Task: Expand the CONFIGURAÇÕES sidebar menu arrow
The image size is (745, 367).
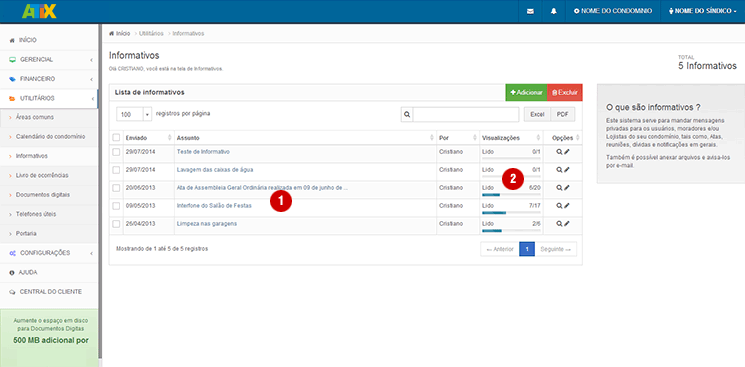Action: [91, 253]
